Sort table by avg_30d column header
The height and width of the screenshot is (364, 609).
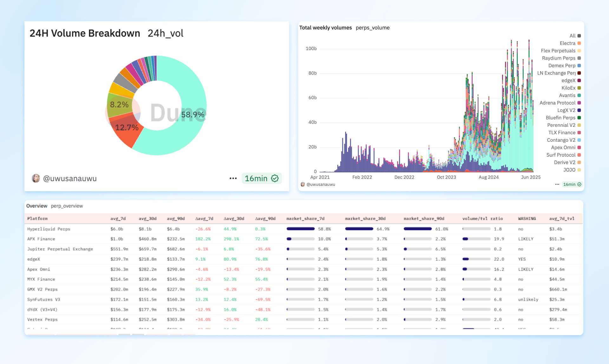pyautogui.click(x=147, y=218)
